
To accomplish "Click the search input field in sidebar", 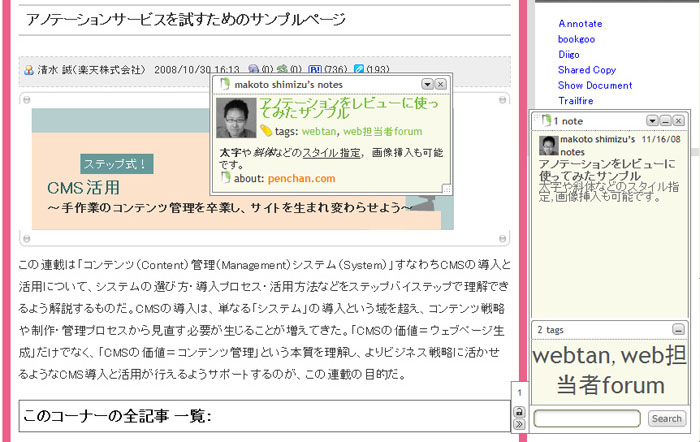I will 587,418.
